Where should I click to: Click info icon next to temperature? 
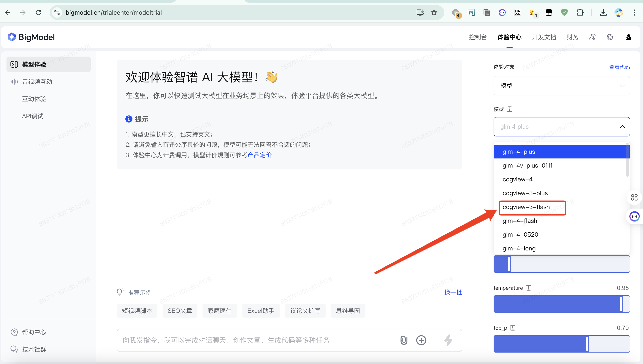tap(529, 288)
